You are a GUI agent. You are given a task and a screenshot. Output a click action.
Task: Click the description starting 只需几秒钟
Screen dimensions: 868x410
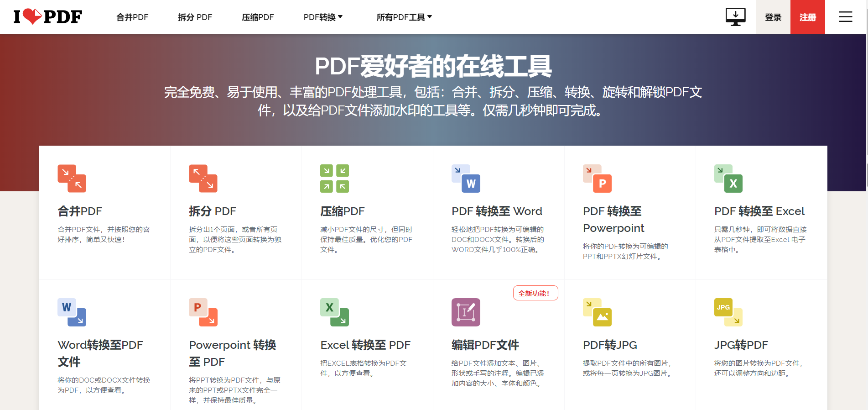(x=761, y=239)
